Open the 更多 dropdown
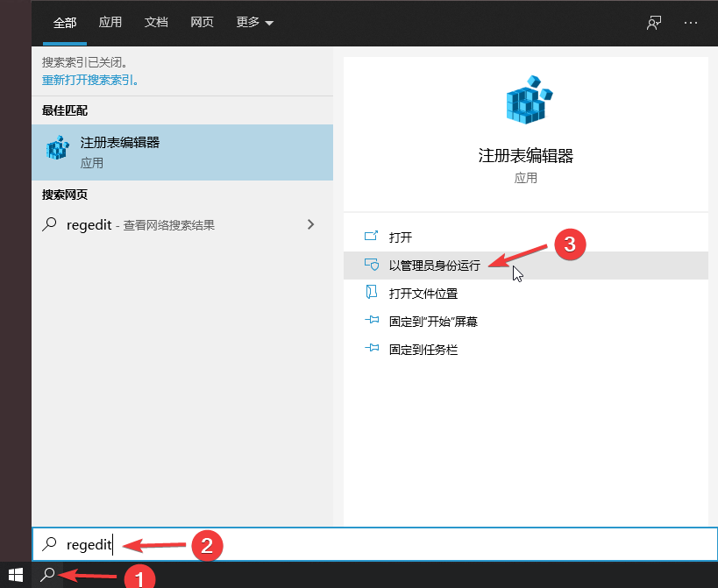The width and height of the screenshot is (718, 588). (x=254, y=23)
